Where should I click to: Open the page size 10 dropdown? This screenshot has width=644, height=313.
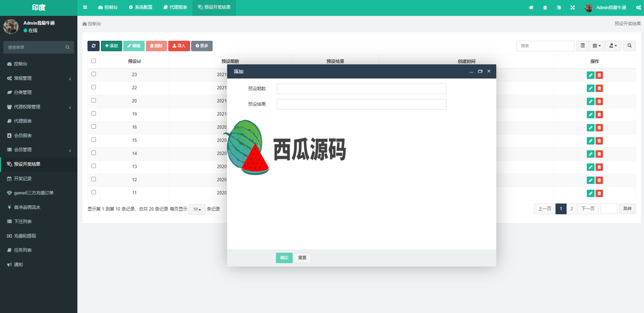(197, 209)
